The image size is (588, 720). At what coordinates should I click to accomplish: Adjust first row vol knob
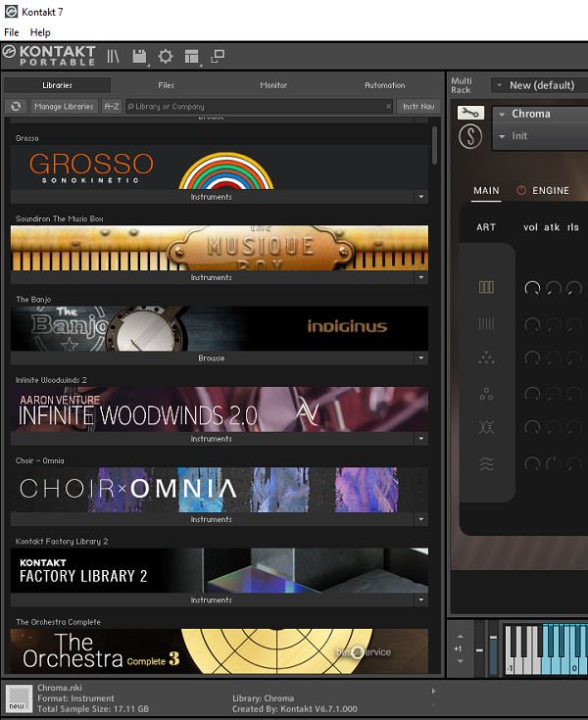(532, 288)
